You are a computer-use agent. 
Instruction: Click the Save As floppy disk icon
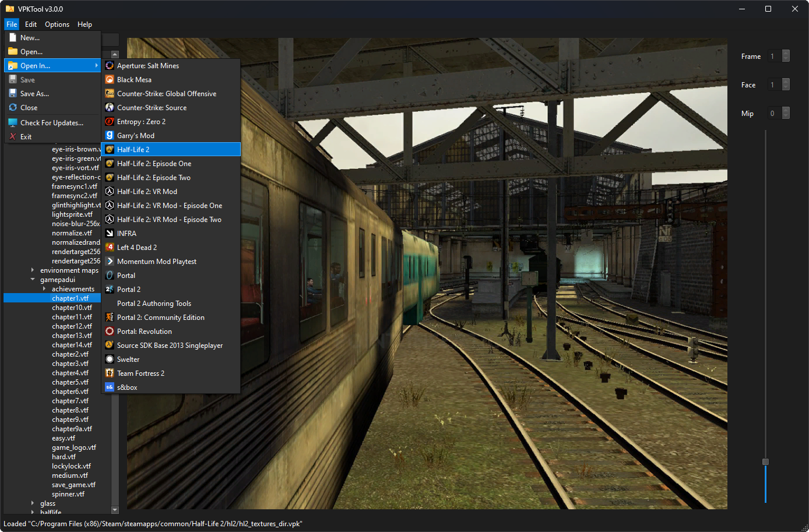(13, 93)
